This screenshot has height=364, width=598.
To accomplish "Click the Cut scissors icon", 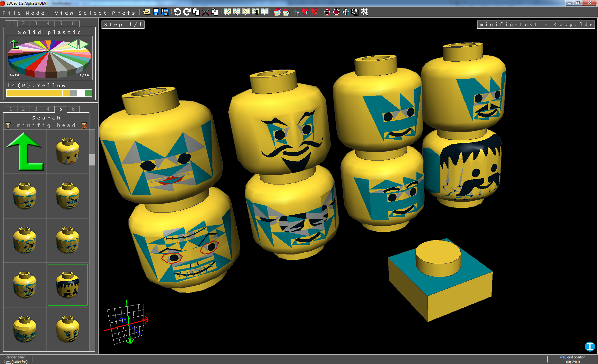I will pos(205,12).
